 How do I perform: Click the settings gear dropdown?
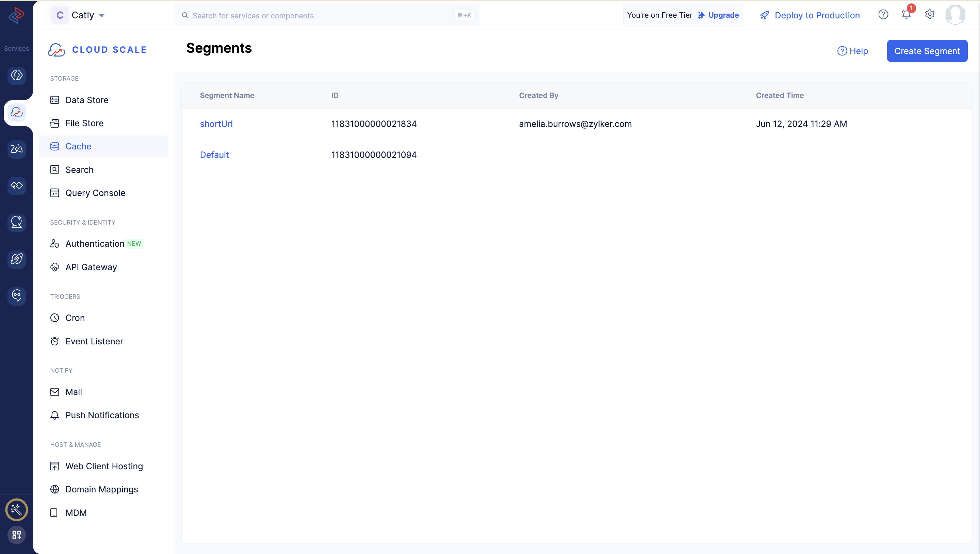tap(930, 15)
